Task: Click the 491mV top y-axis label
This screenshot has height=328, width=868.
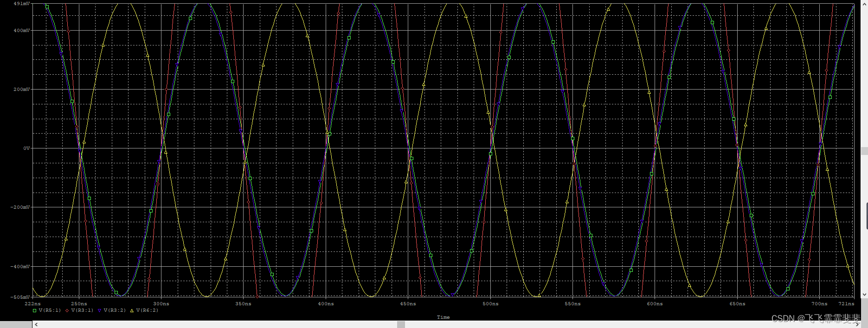Action: coord(22,3)
